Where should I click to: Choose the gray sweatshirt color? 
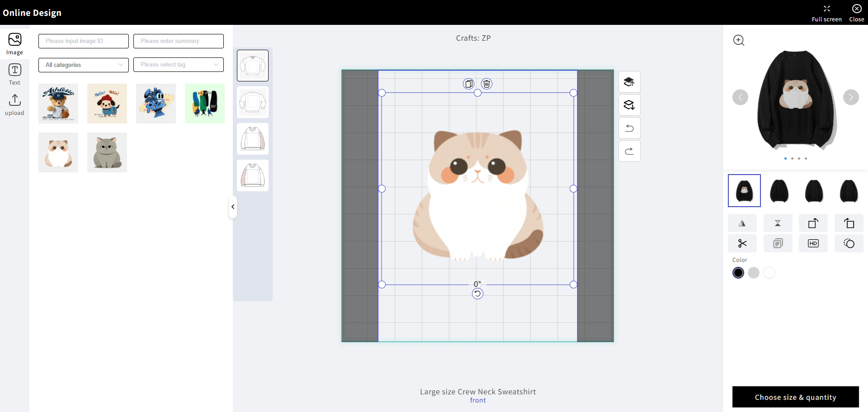753,273
